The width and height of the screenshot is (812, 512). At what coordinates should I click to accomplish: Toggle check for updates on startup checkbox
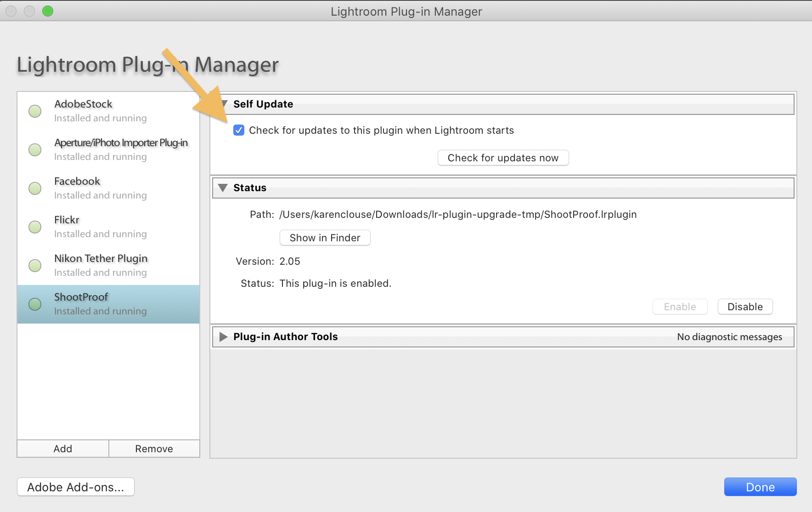click(x=239, y=131)
